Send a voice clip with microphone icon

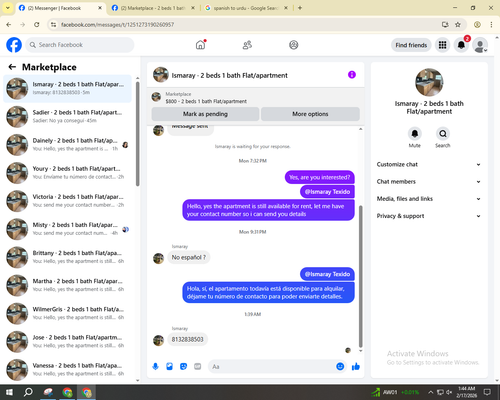[155, 367]
